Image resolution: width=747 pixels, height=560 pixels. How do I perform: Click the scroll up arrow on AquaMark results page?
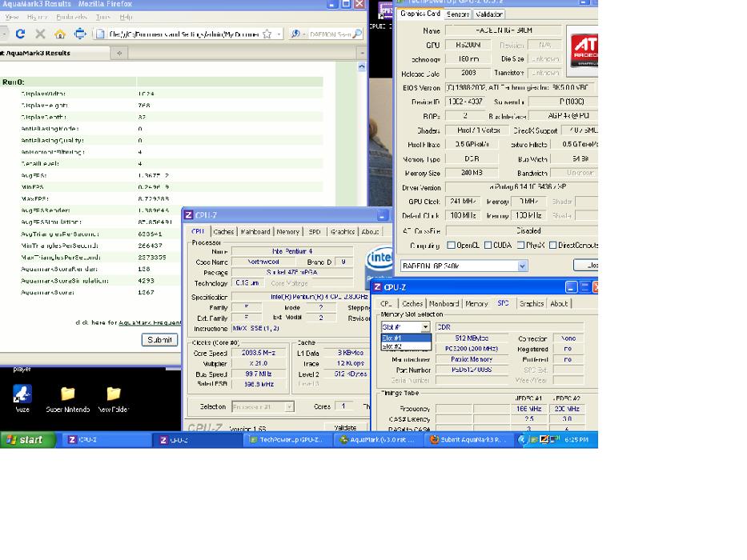[x=362, y=66]
